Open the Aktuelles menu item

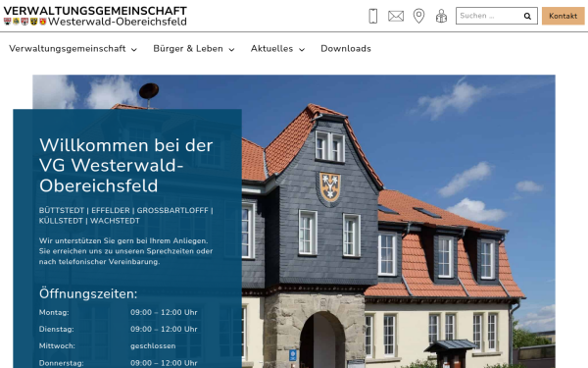pyautogui.click(x=271, y=49)
